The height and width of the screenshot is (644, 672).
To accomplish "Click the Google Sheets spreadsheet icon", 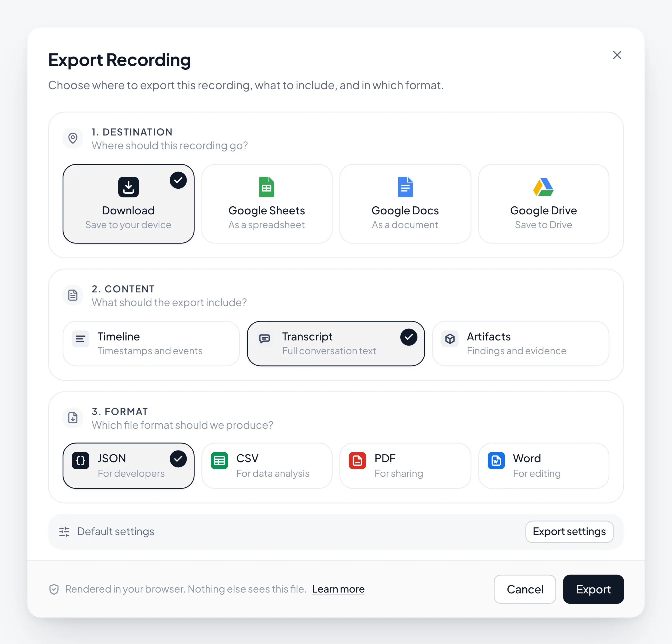I will (266, 187).
